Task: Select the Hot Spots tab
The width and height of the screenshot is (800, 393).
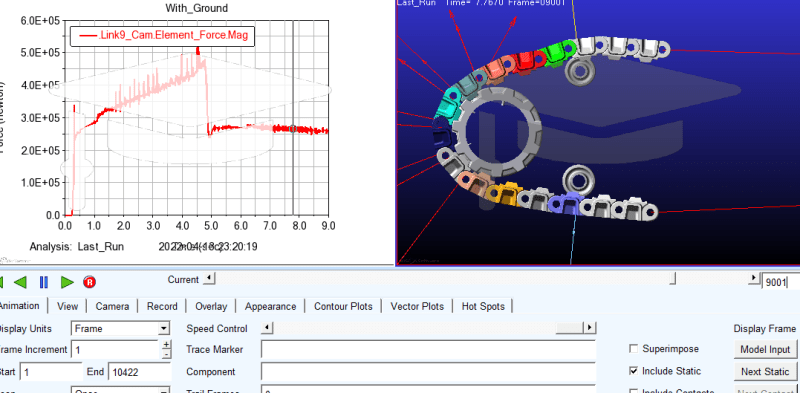Action: coord(483,306)
